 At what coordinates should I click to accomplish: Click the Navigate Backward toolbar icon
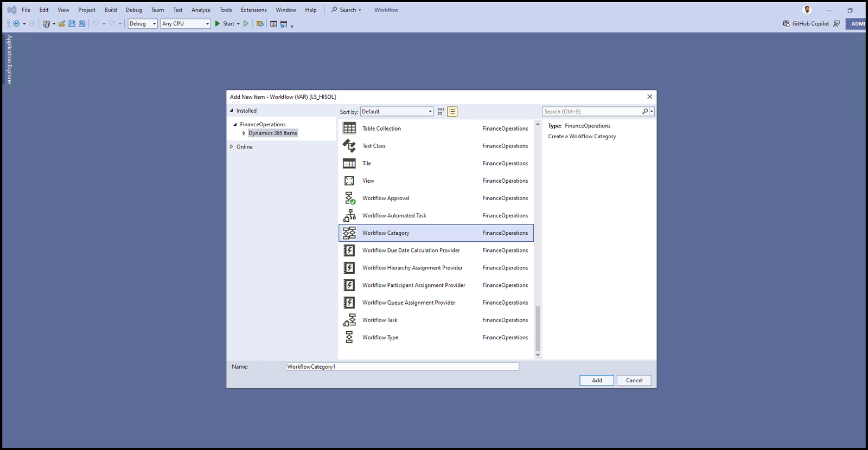(16, 23)
